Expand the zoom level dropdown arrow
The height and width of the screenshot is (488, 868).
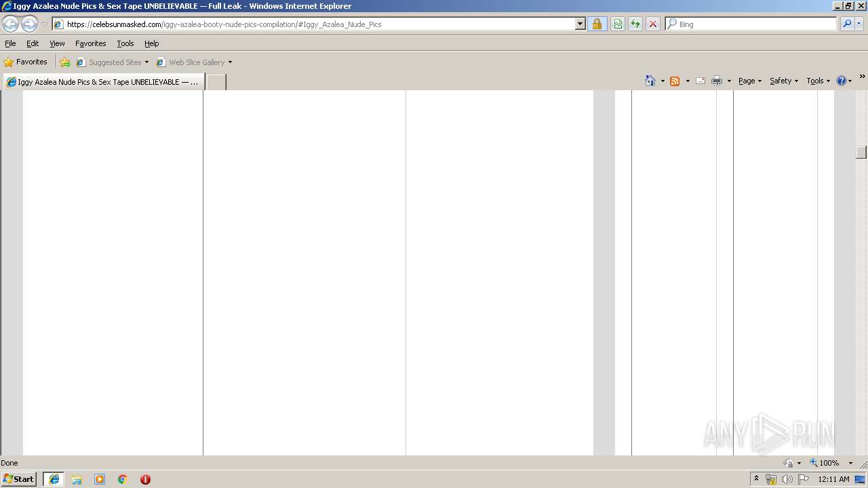tap(850, 463)
